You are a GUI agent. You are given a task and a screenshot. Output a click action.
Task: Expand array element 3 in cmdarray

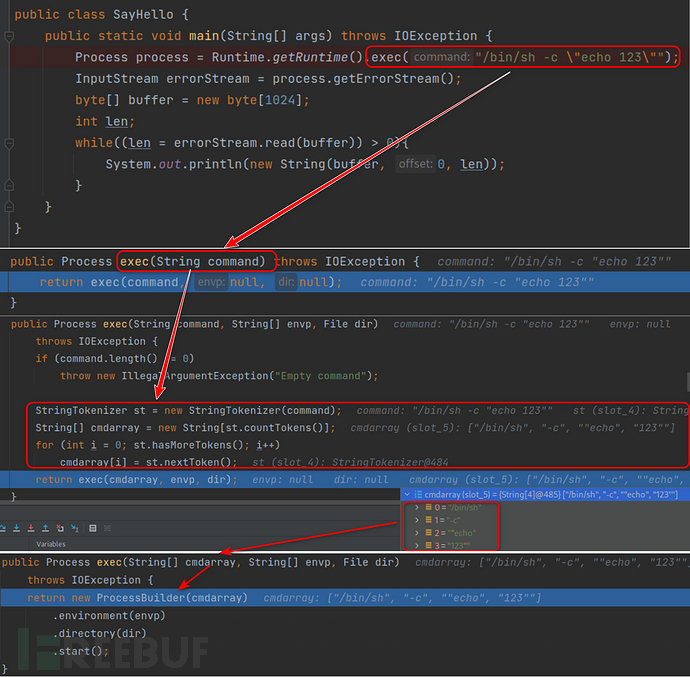pyautogui.click(x=417, y=545)
